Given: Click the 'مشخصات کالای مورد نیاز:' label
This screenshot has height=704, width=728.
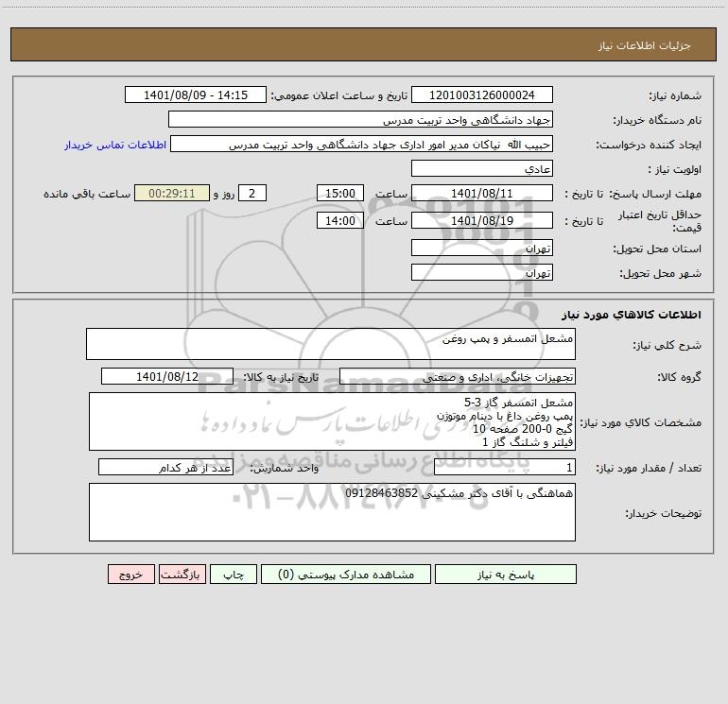Looking at the screenshot, I should click(641, 422).
